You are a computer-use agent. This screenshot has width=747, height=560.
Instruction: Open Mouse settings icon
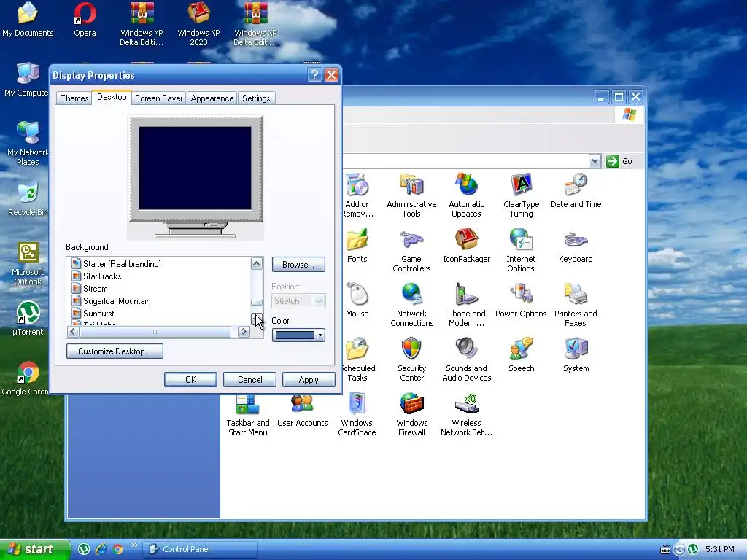(357, 300)
